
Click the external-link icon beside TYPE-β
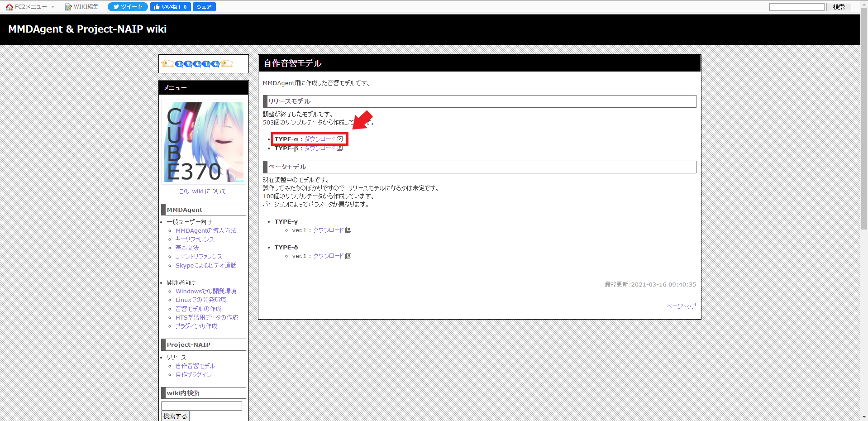point(340,148)
